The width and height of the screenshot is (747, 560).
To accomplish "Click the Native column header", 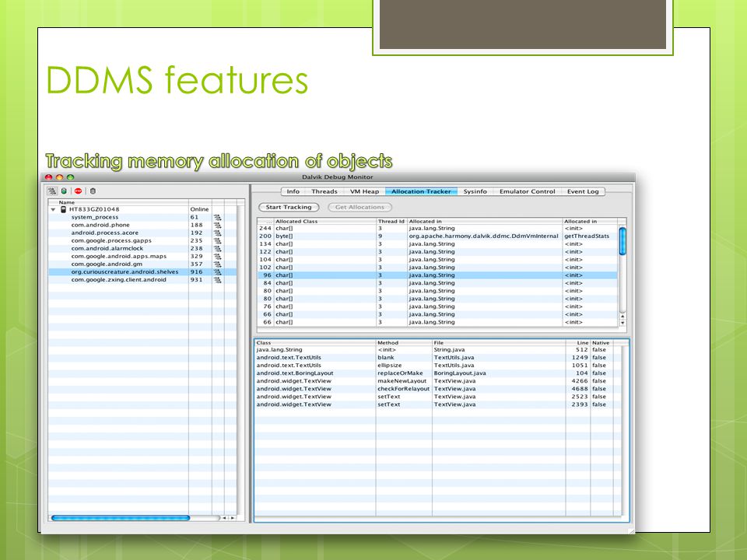I will point(601,343).
